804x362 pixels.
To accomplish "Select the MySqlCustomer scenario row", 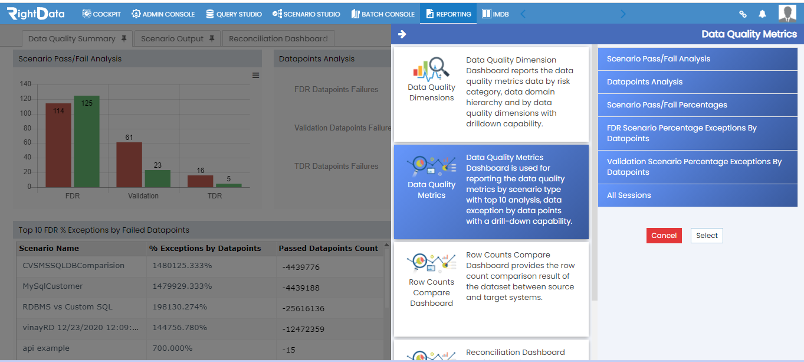I will pos(200,287).
